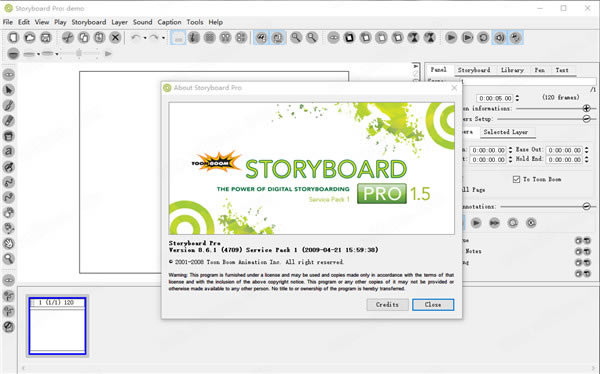
Task: Toggle the highlighted camera playback button after speaker
Action: (x=516, y=38)
